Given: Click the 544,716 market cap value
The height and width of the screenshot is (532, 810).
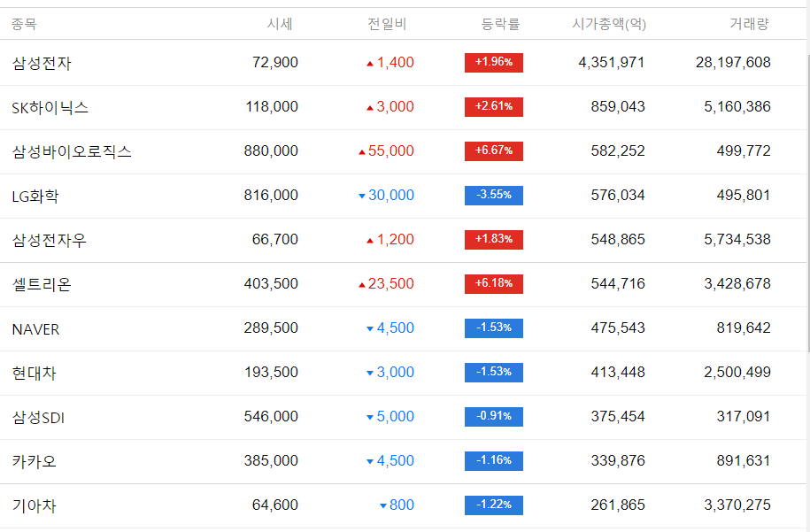Looking at the screenshot, I should 618,283.
